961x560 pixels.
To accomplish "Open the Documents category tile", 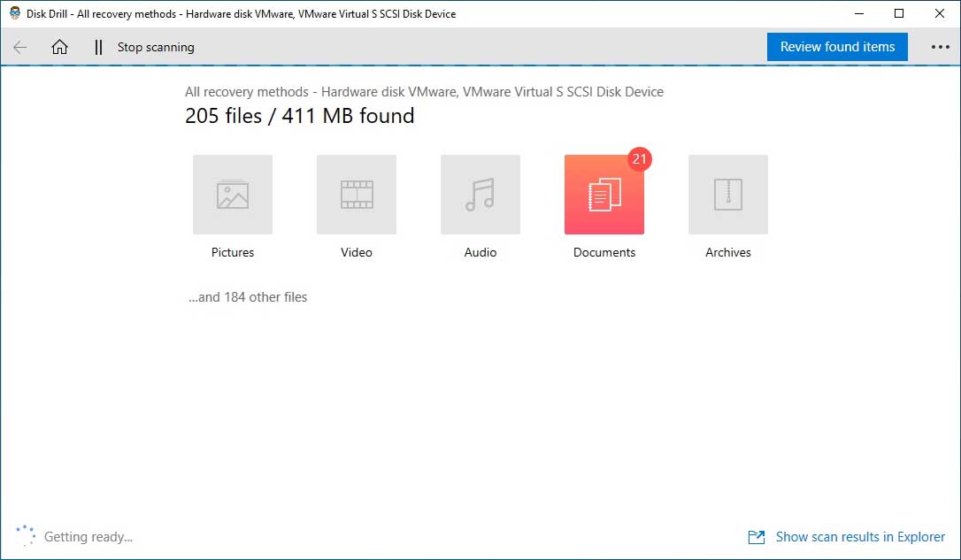I will click(604, 195).
